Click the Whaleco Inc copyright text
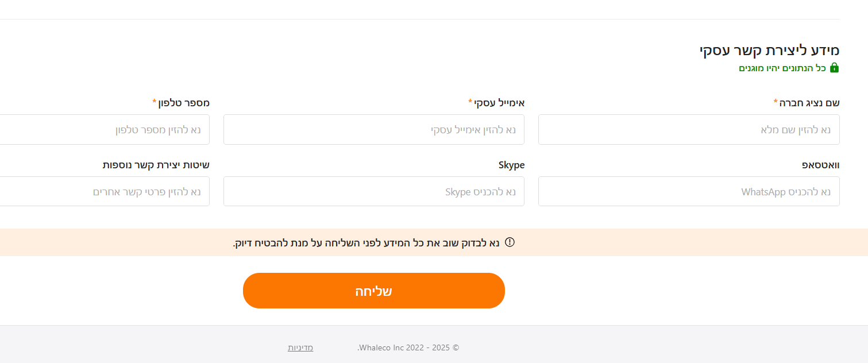The image size is (868, 363). tap(408, 347)
